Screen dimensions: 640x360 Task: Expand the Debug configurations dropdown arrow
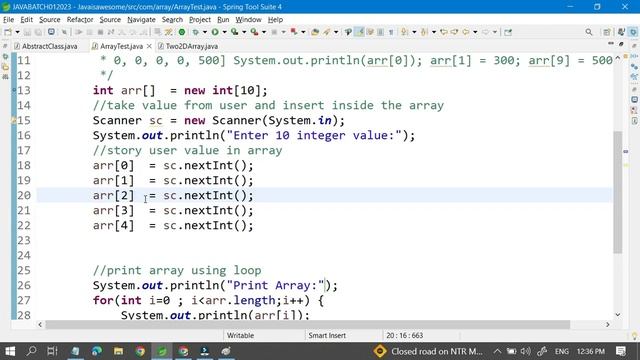pos(204,32)
